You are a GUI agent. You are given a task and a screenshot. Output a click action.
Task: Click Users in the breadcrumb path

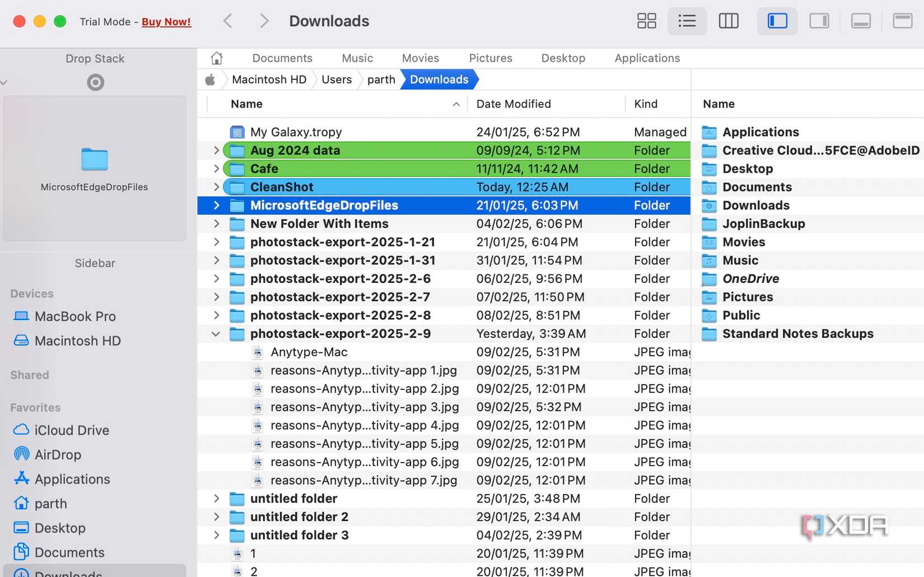tap(336, 79)
